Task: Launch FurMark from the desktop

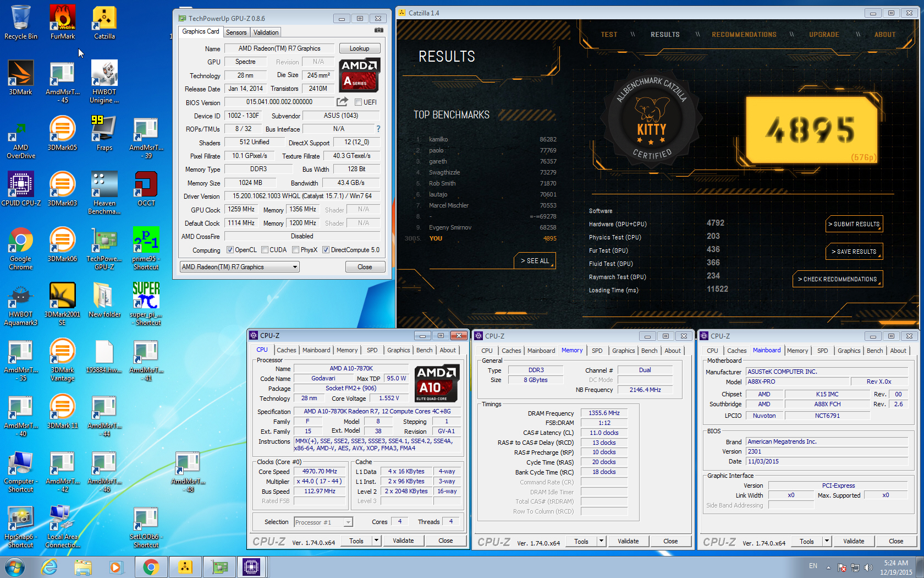Action: [x=63, y=22]
